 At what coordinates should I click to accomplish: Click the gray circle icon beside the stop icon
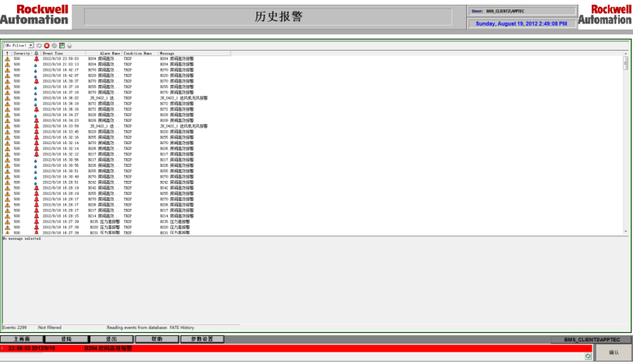54,46
